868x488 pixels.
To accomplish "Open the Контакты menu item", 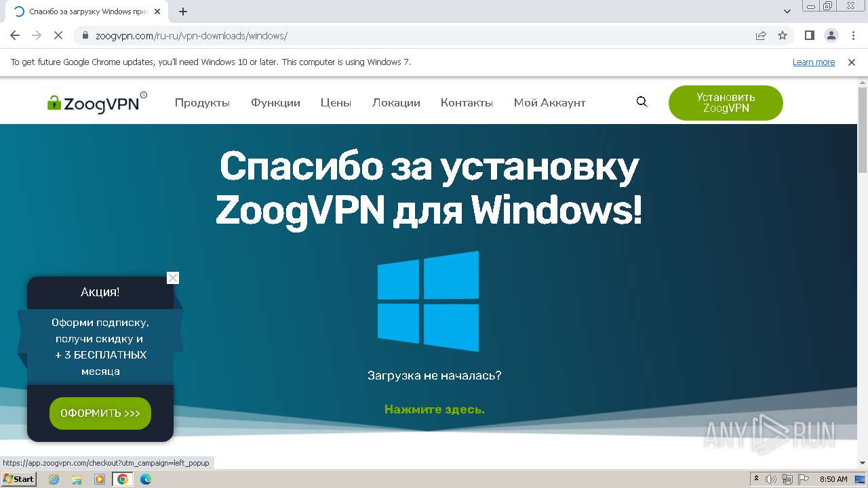I will tap(467, 103).
